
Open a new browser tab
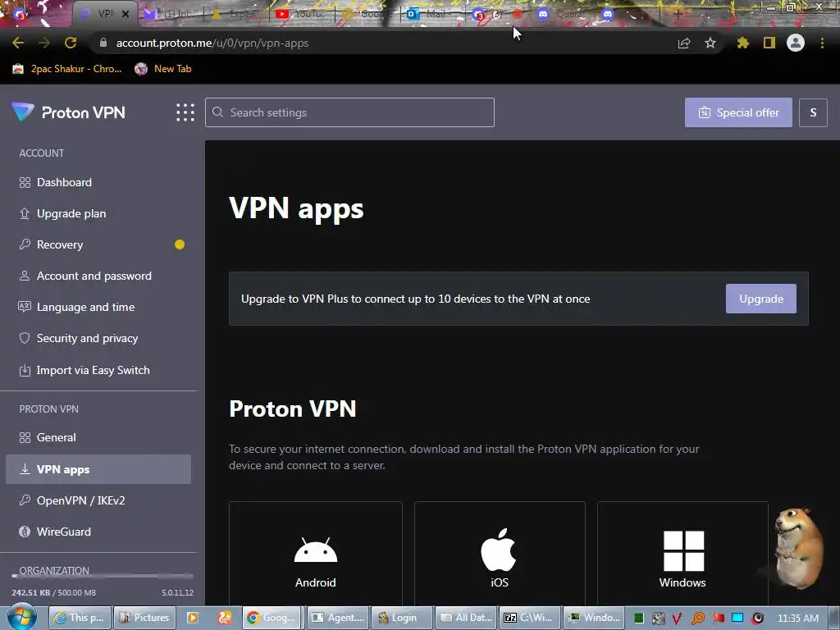pos(678,14)
